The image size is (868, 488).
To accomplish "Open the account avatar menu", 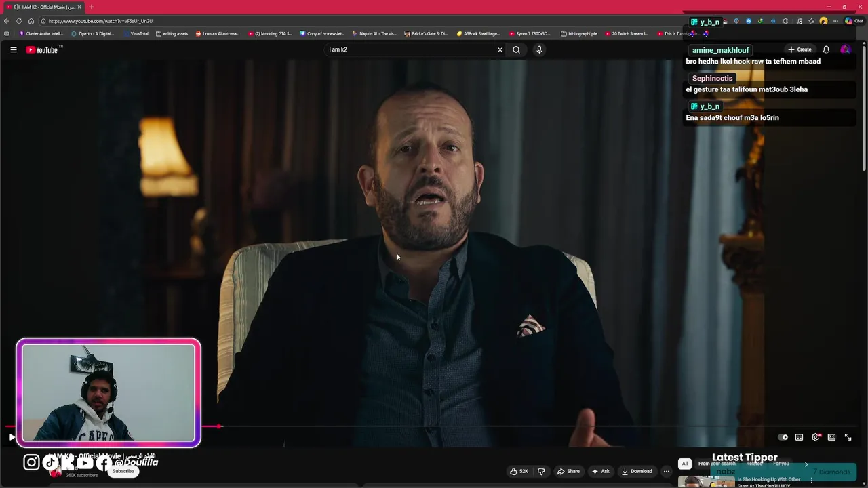I will [x=845, y=49].
